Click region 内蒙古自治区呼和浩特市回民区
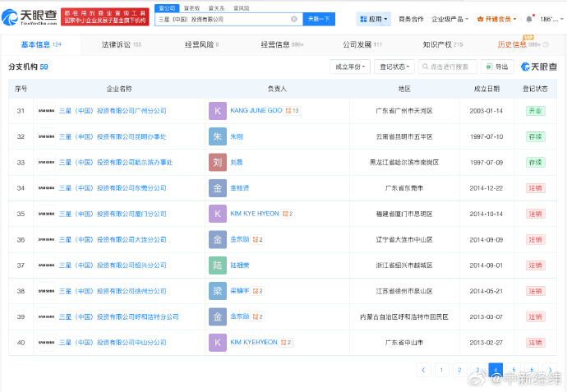567x392 pixels. (x=404, y=316)
